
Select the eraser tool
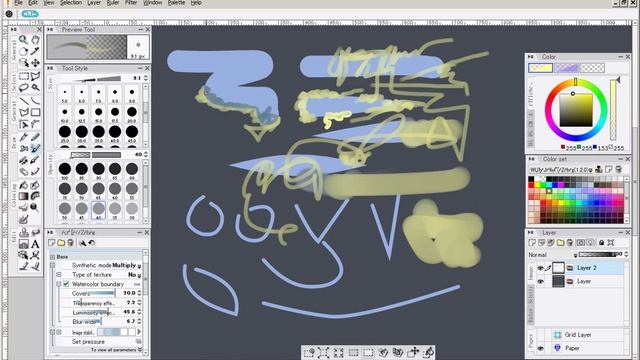click(24, 172)
